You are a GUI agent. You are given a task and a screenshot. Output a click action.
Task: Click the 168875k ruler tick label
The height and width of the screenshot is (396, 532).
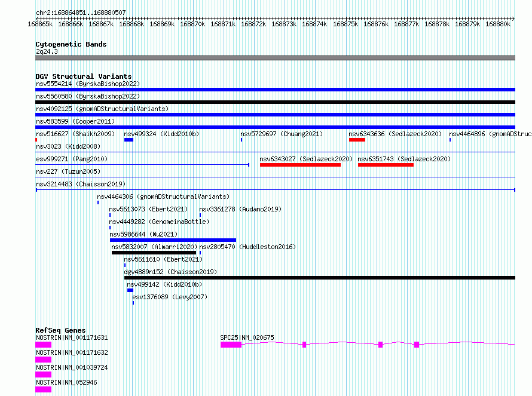(346, 24)
